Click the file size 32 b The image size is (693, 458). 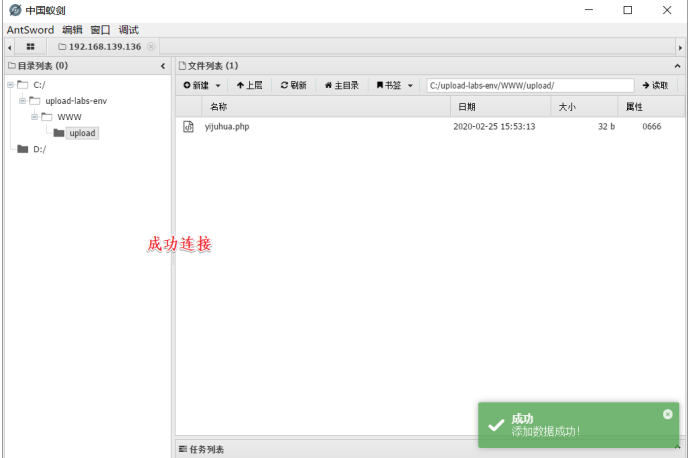point(606,126)
